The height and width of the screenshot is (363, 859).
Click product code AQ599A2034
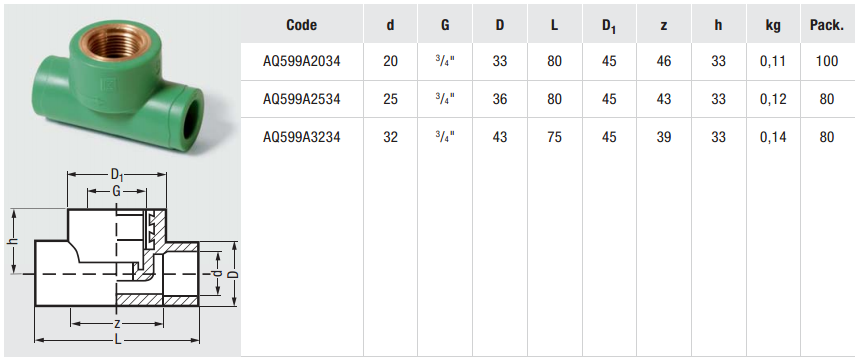point(301,61)
